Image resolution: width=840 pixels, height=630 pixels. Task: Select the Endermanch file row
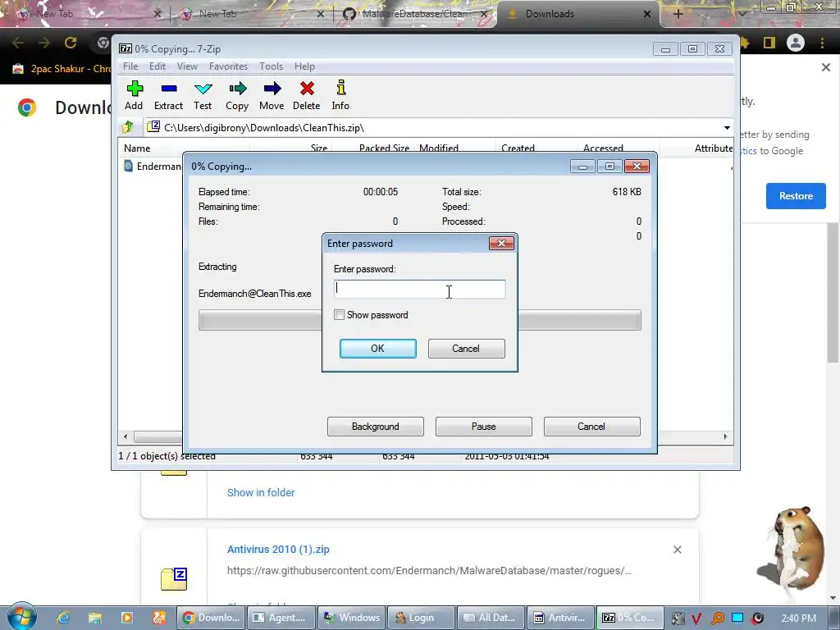pos(152,166)
